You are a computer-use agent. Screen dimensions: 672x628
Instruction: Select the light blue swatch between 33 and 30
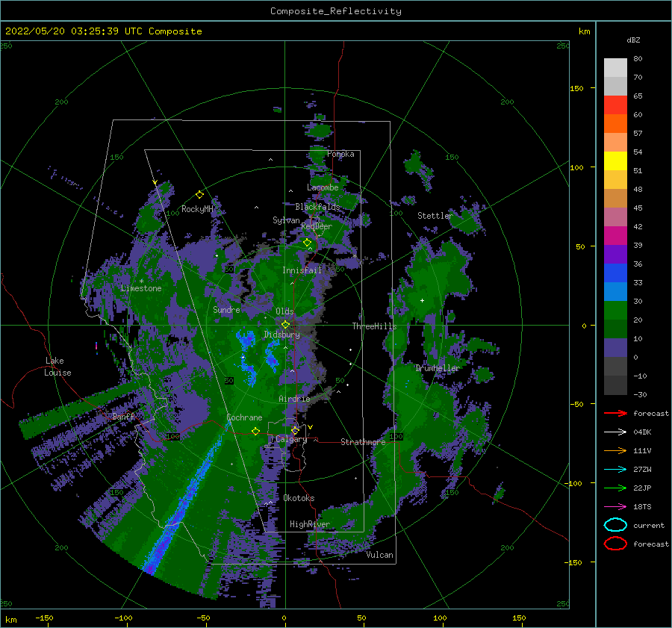(615, 291)
